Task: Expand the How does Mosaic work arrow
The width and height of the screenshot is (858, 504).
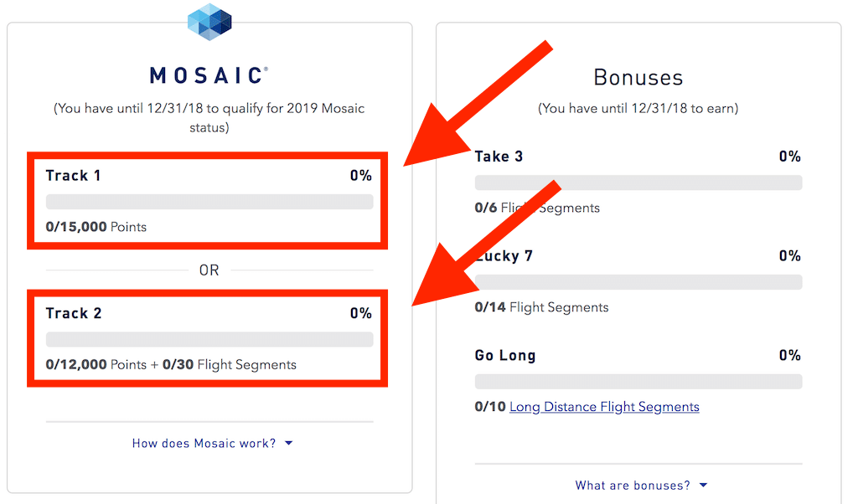Action: coord(289,444)
